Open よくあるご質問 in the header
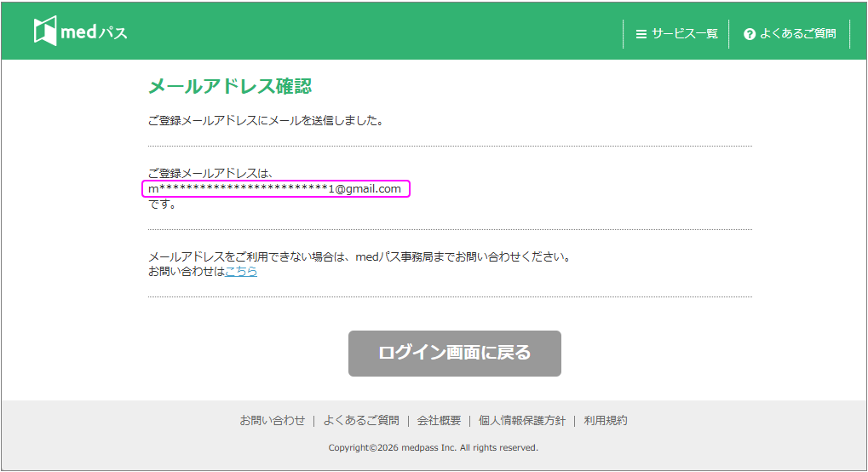 (797, 34)
